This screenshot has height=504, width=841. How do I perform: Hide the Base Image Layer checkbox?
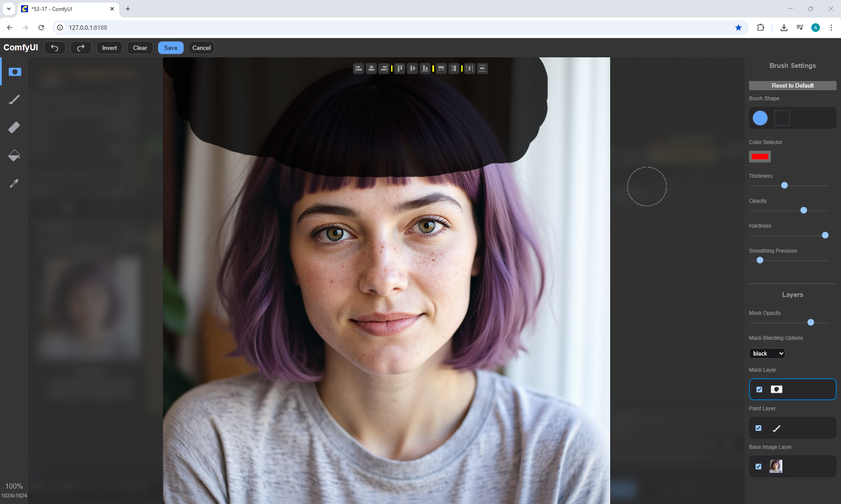[x=758, y=466]
